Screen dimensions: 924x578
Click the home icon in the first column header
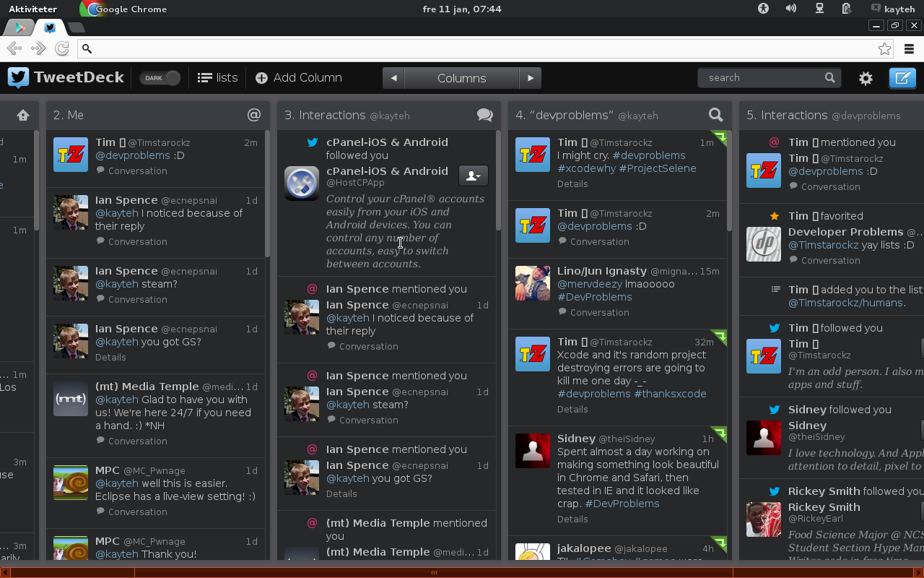click(x=23, y=115)
